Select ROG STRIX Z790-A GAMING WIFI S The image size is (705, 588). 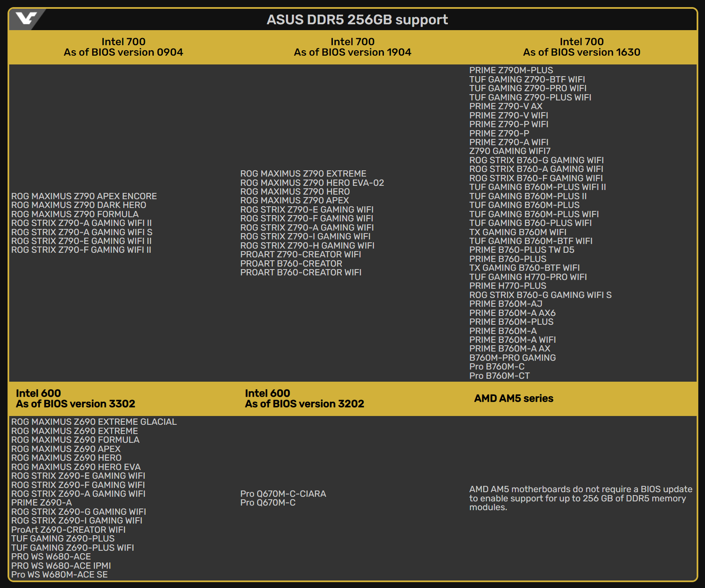[82, 232]
